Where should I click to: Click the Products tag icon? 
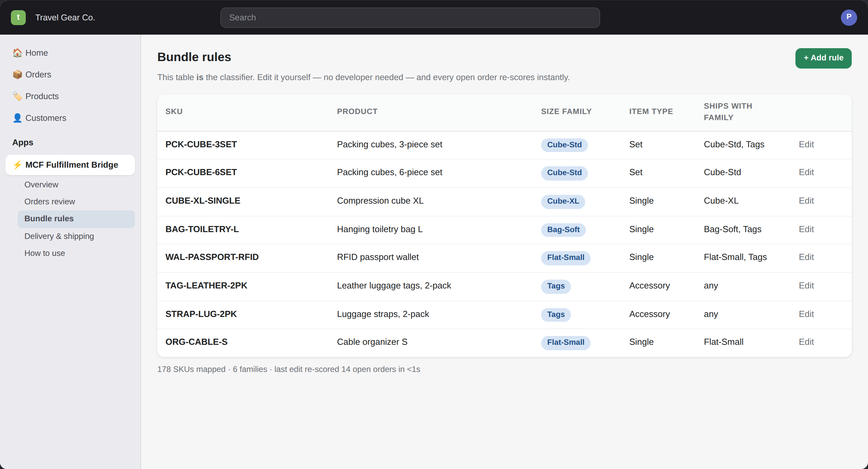[17, 96]
